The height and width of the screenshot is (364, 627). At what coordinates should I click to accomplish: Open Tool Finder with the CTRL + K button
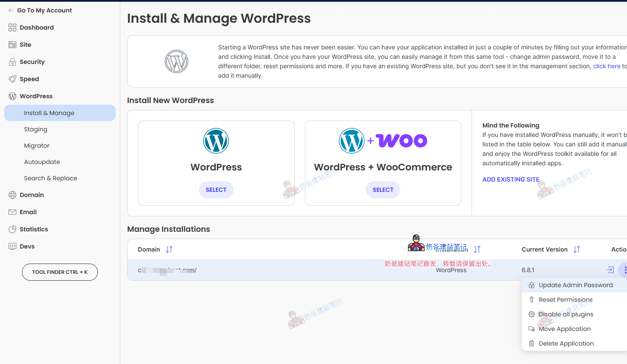click(x=60, y=272)
